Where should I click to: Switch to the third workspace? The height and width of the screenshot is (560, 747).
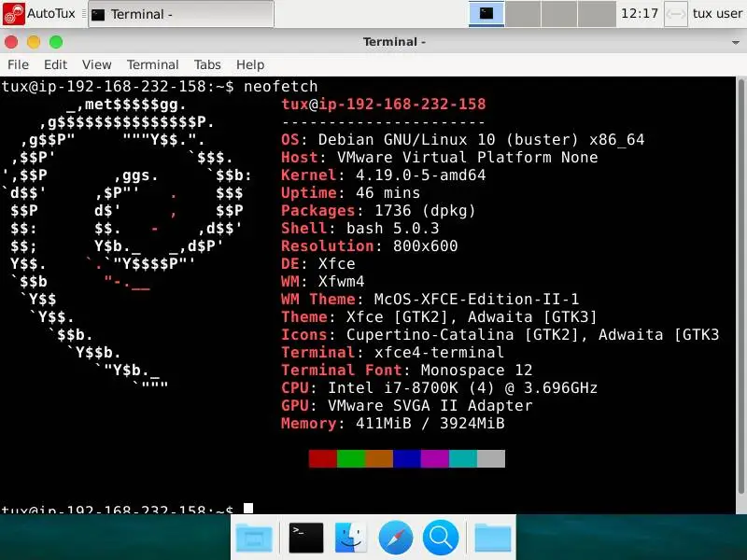[x=559, y=13]
